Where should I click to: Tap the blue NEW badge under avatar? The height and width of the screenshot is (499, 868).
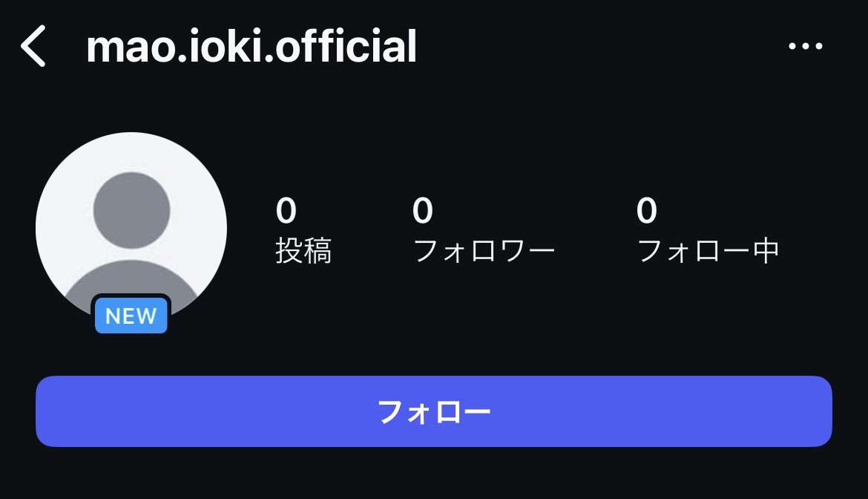point(131,316)
